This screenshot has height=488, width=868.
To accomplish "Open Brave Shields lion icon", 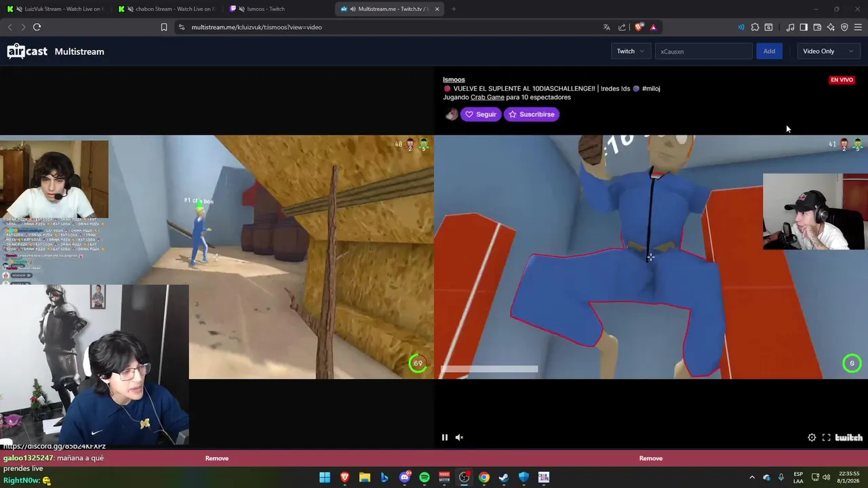I will tap(639, 27).
